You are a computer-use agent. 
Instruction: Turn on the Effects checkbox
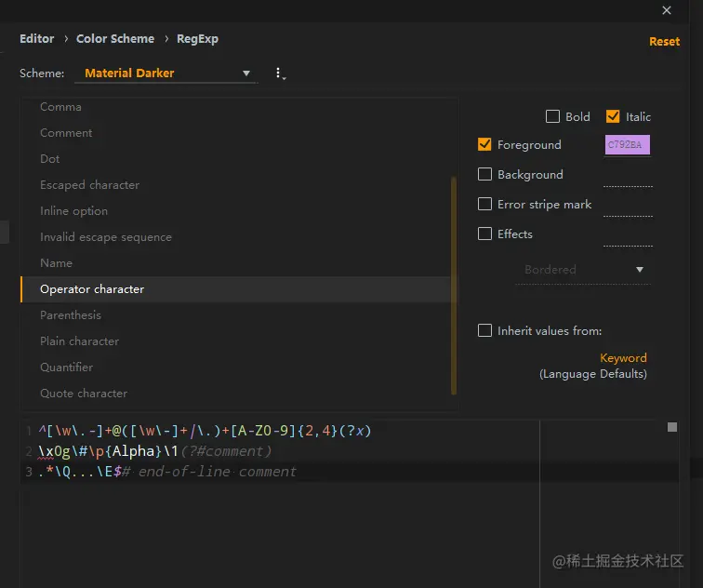(x=484, y=234)
